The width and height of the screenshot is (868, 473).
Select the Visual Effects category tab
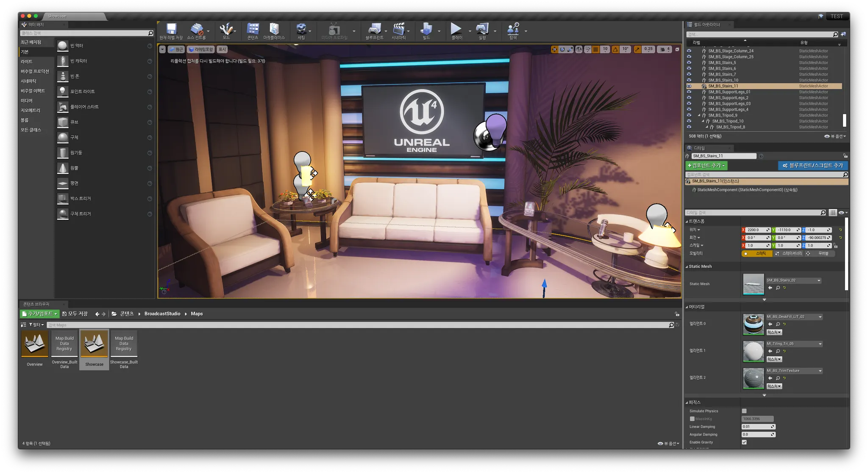(33, 91)
